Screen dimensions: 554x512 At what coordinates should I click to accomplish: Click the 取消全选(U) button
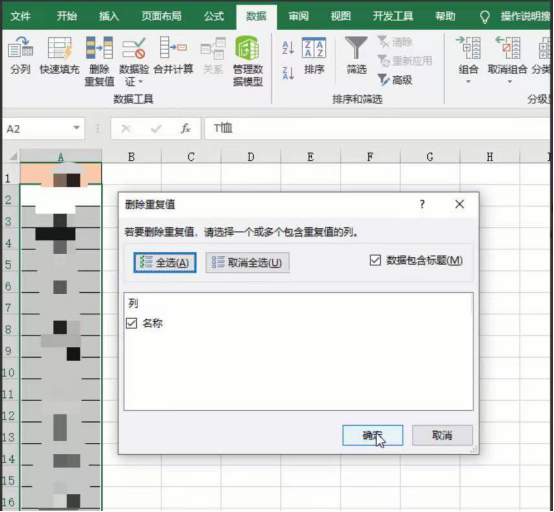point(248,263)
